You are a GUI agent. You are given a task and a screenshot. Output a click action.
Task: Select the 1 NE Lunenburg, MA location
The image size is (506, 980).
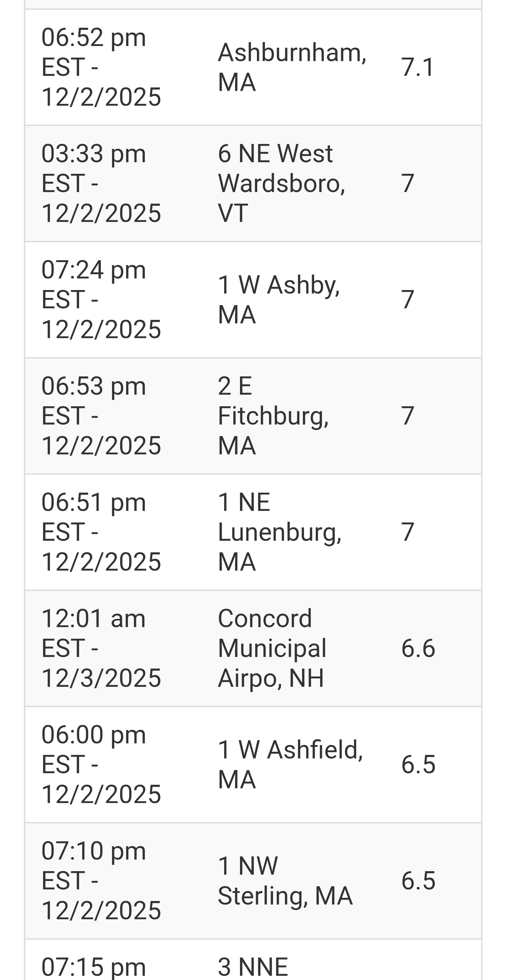[279, 532]
